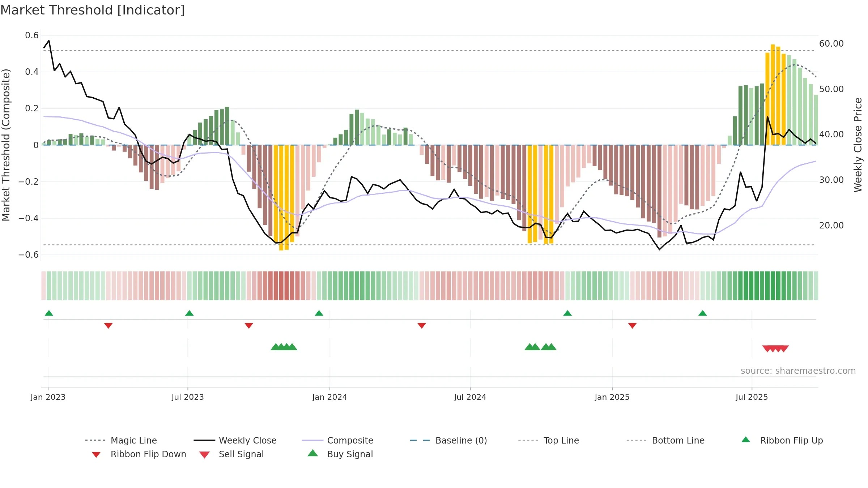The height and width of the screenshot is (488, 868).
Task: Click the Ribbon Flip Down marker after Jan 2025
Action: click(x=632, y=326)
